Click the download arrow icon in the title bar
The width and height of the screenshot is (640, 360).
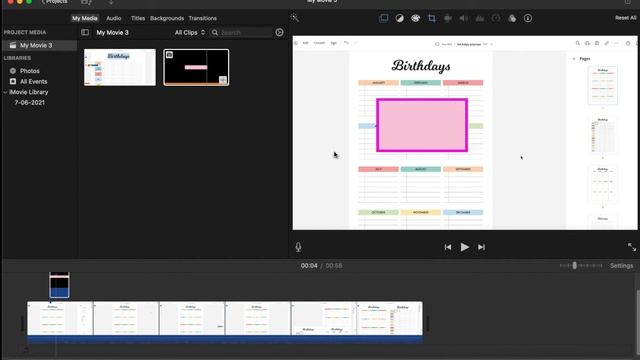[111, 2]
